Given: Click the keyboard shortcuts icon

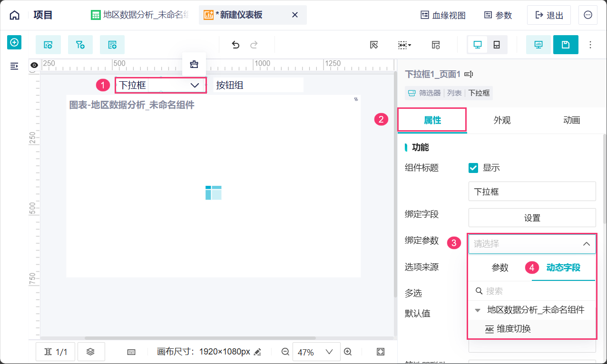Looking at the screenshot, I should coord(132,352).
